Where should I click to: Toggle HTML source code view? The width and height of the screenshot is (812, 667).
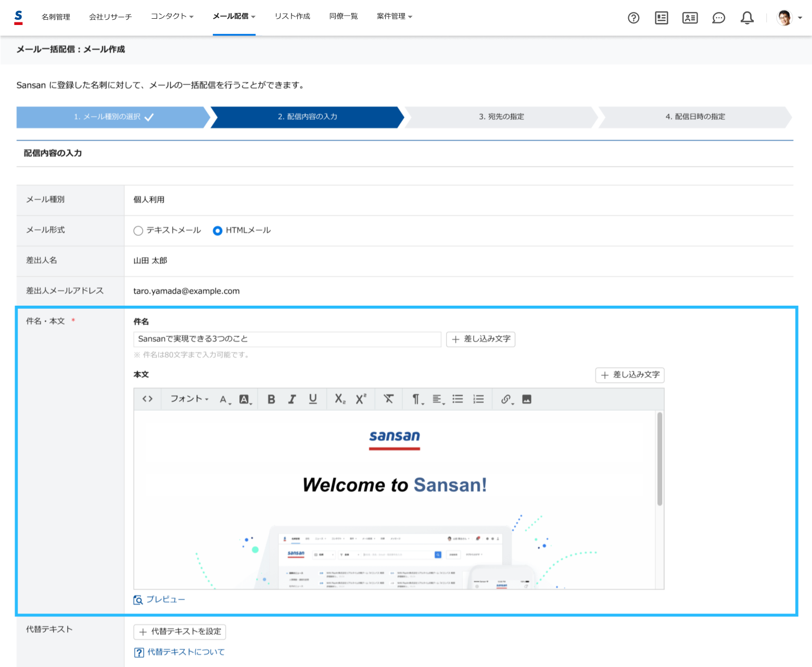point(148,399)
